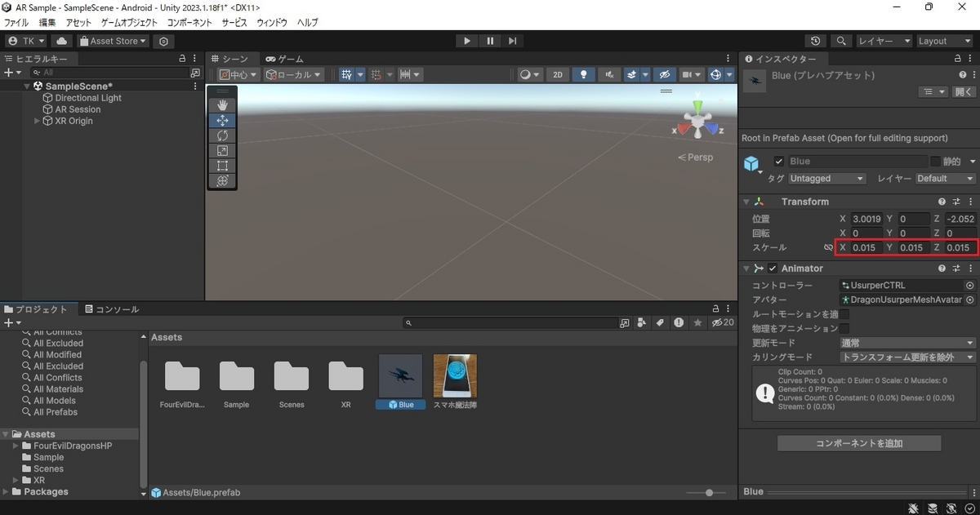Screen dimensions: 980x515
Task: Toggle scene lighting bulb icon
Action: (583, 74)
